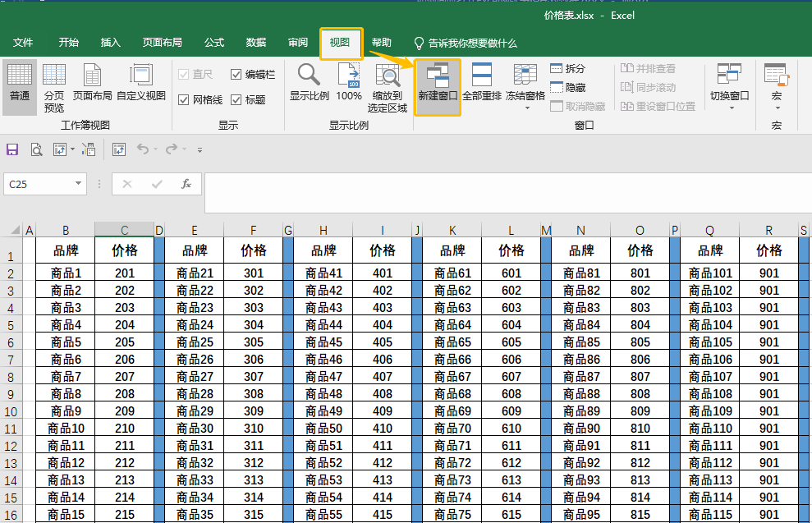This screenshot has height=523, width=812.
Task: Toggle the Formula Bar (编辑栏) checkbox
Action: click(x=236, y=75)
